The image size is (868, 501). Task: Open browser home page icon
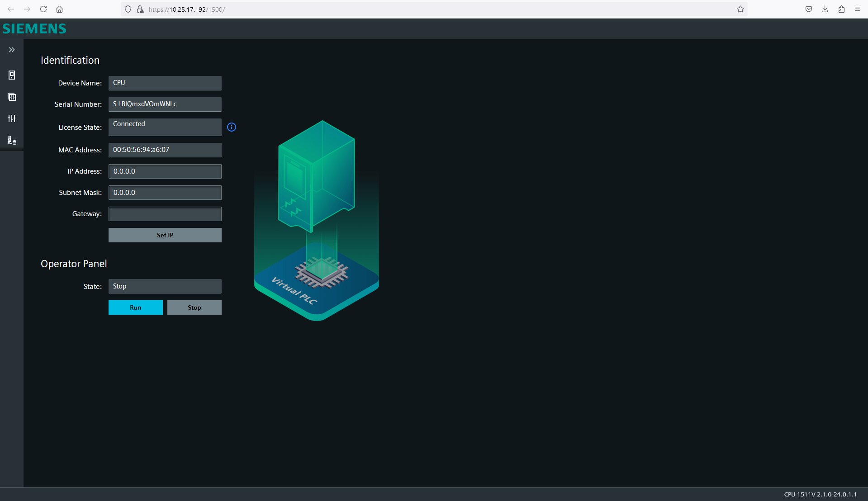coord(59,9)
